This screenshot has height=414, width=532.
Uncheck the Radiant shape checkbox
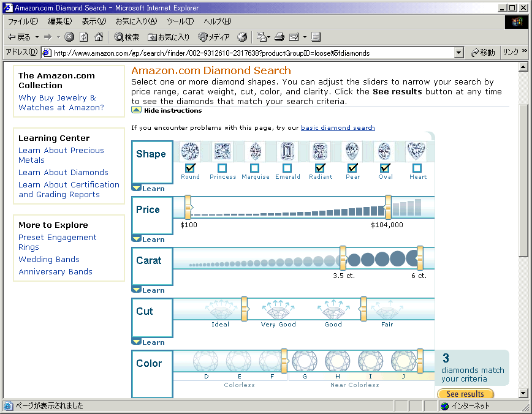[x=320, y=168]
